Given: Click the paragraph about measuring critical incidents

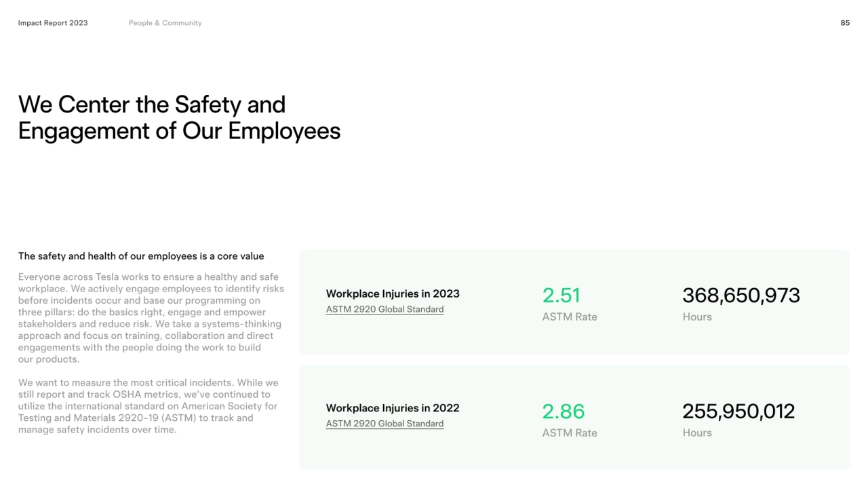Looking at the screenshot, I should (x=148, y=406).
